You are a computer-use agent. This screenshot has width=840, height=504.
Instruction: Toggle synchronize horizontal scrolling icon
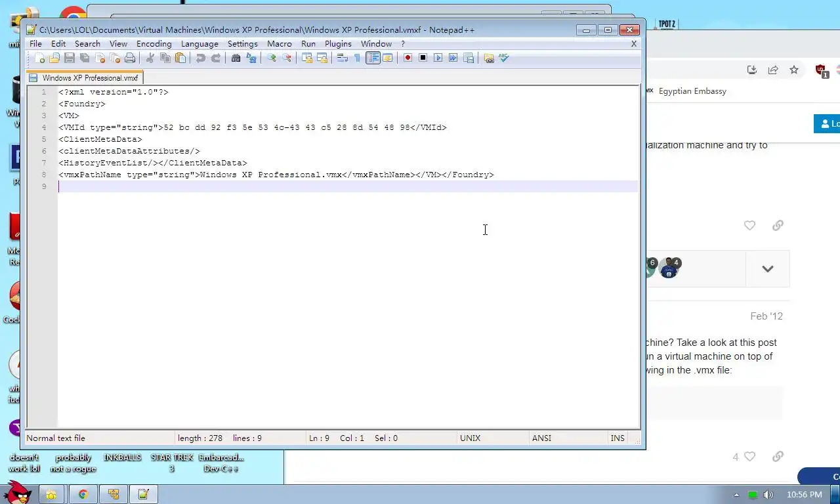pos(322,58)
